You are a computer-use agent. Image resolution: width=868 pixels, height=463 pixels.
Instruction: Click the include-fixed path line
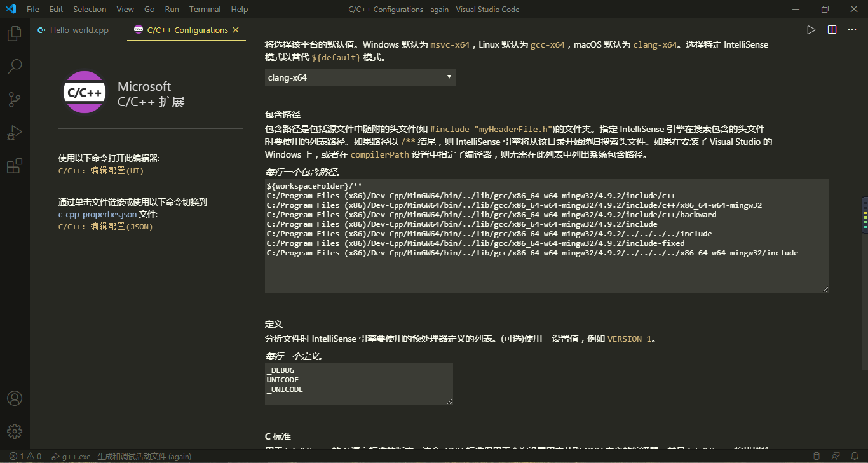pos(475,243)
